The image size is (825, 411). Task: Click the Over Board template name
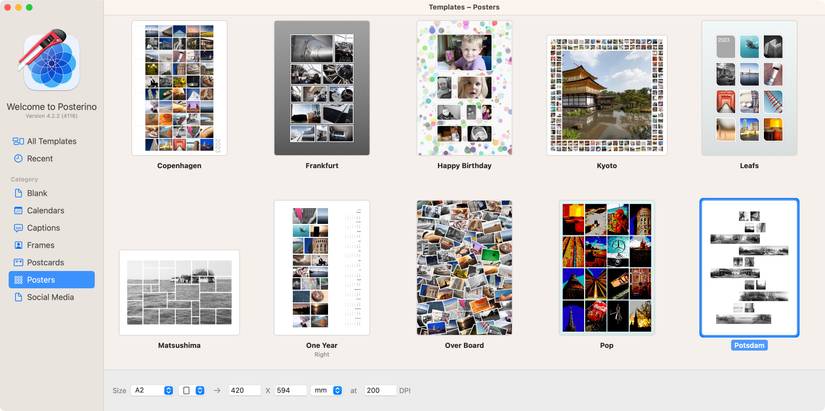[x=465, y=345]
